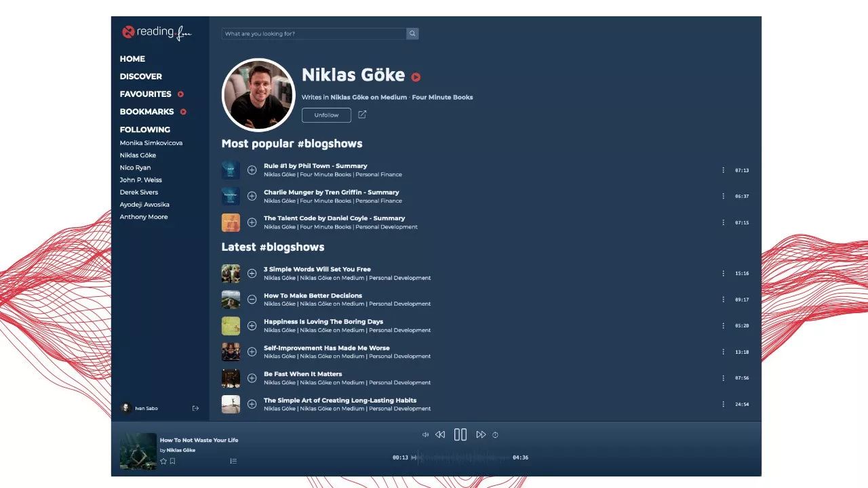The width and height of the screenshot is (868, 488).
Task: Open author's external link icon
Action: point(362,115)
